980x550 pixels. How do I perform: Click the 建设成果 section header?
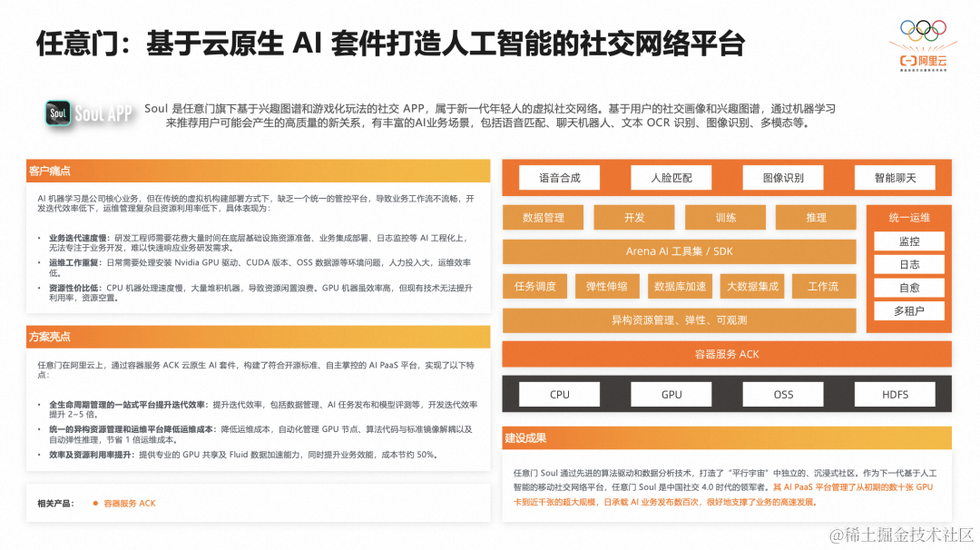click(x=727, y=437)
